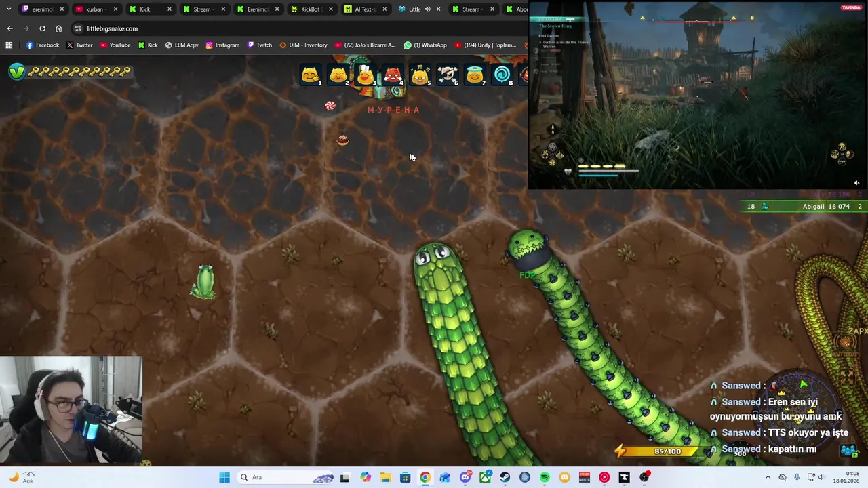Open Spotify from the taskbar
Viewport: 868px width, 488px height.
pyautogui.click(x=545, y=477)
